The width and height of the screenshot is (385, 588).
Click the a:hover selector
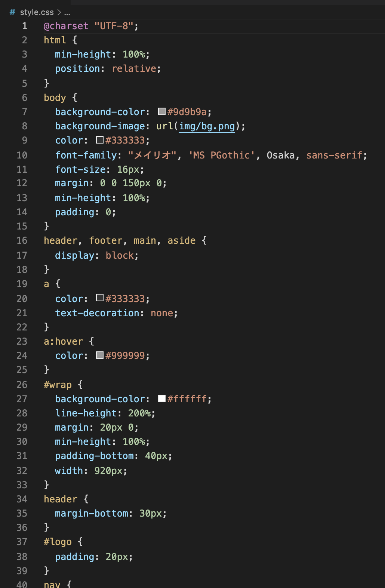click(x=63, y=341)
